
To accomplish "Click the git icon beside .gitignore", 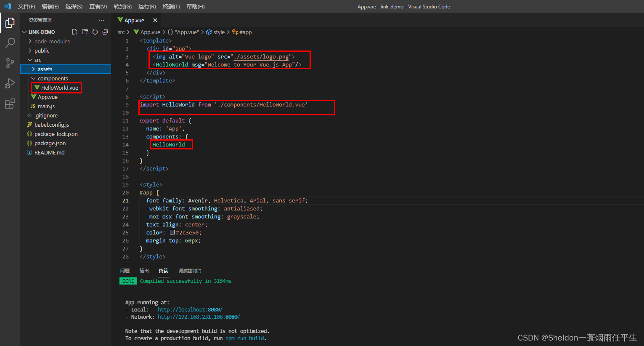I will click(x=29, y=115).
